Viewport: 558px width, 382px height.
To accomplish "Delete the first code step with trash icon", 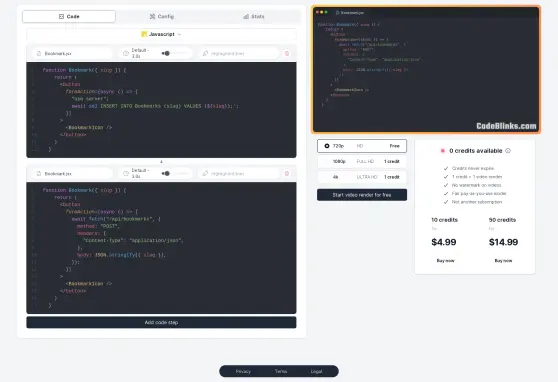I will (x=287, y=53).
